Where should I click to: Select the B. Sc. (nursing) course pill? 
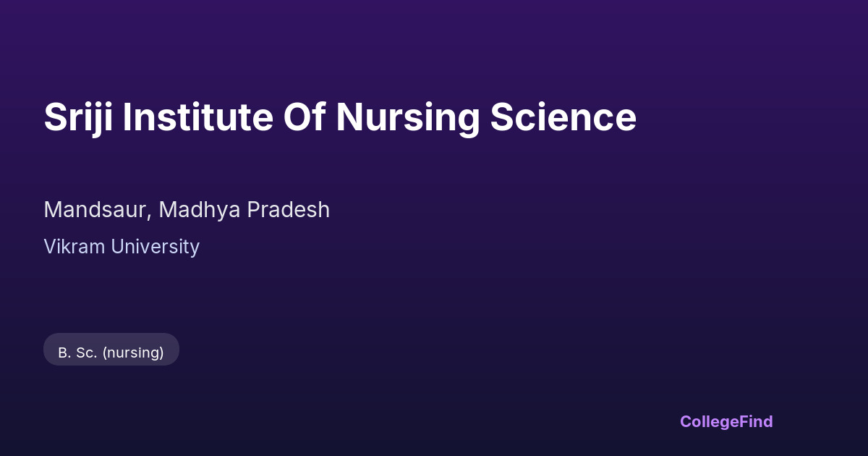111,350
